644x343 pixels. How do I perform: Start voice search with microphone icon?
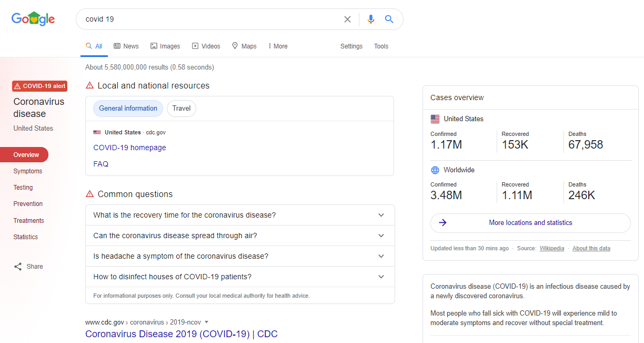coord(371,19)
